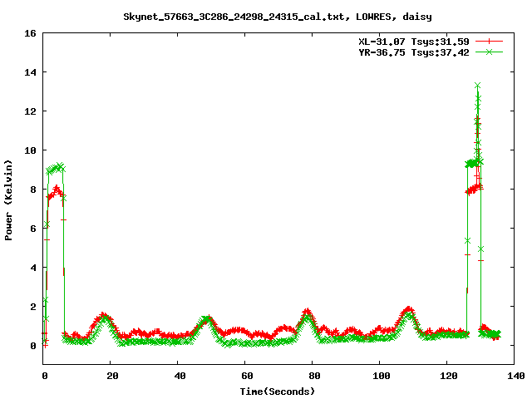
Task: Click x-axis tick label 100
Action: tap(382, 376)
